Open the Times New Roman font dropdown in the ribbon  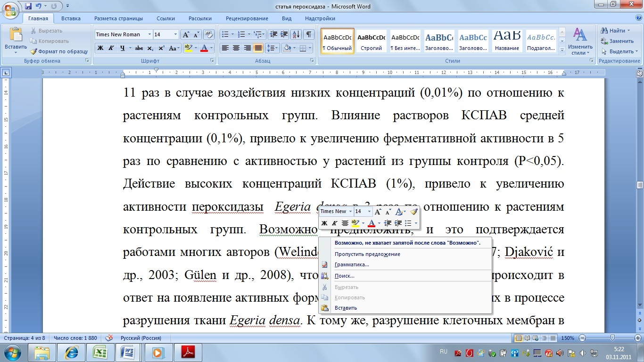[x=149, y=34]
